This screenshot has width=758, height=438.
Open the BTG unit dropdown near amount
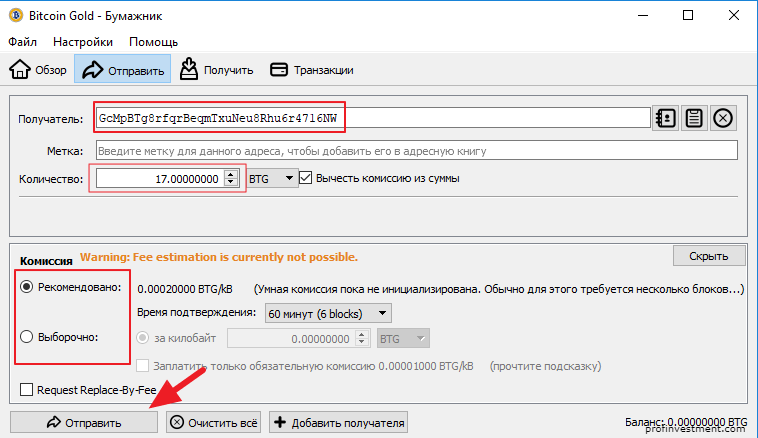(x=272, y=178)
